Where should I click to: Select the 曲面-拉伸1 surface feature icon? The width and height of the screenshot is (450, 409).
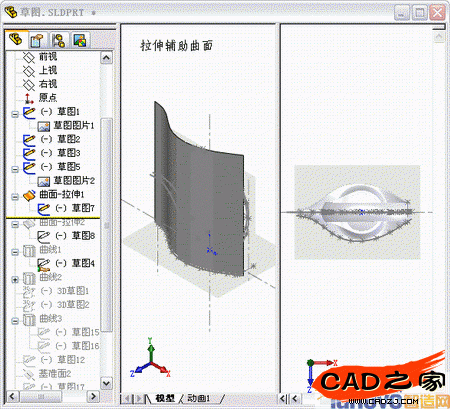click(29, 195)
